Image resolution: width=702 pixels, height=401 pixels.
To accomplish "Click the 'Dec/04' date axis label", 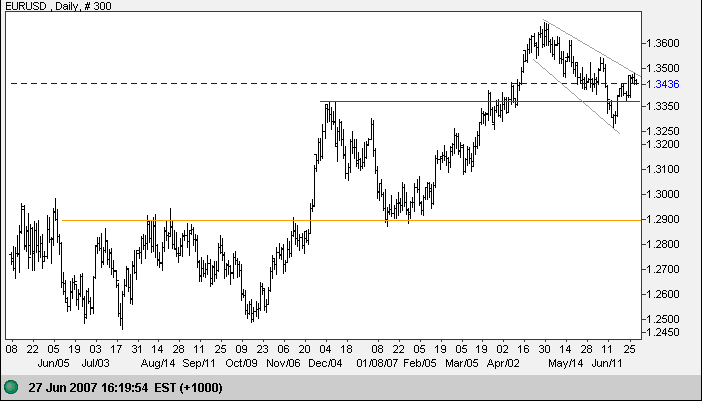I will (x=325, y=363).
